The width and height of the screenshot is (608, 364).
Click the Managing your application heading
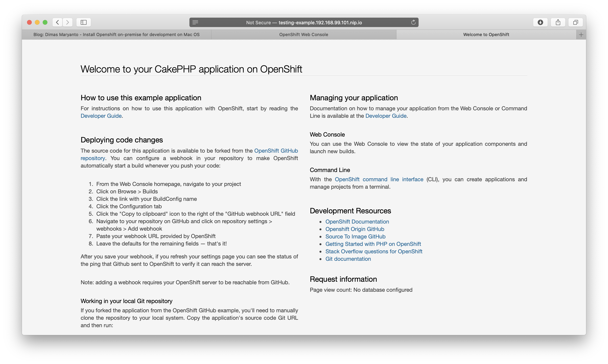tap(354, 98)
